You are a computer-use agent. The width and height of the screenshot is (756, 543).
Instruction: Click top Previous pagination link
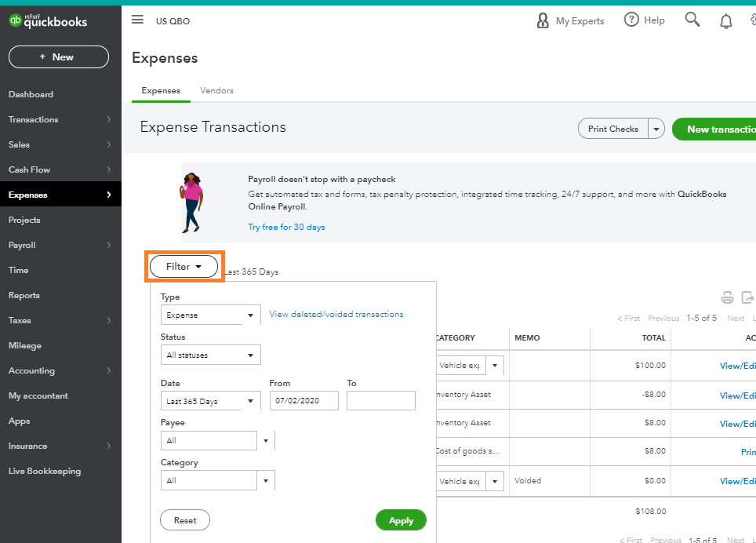(663, 319)
